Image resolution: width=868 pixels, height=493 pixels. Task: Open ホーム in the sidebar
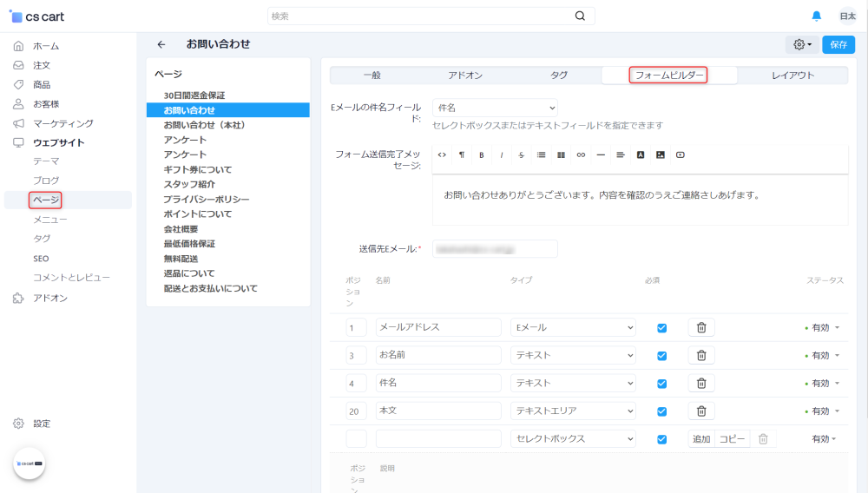(x=46, y=46)
